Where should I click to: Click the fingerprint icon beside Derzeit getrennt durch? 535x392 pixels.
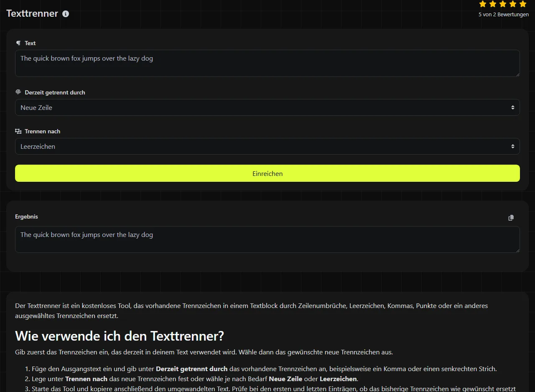coord(18,92)
